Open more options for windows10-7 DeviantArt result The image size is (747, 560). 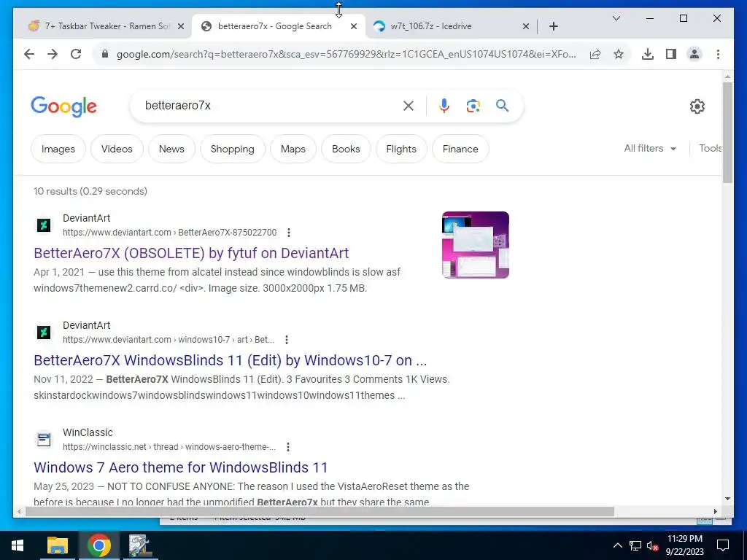286,340
